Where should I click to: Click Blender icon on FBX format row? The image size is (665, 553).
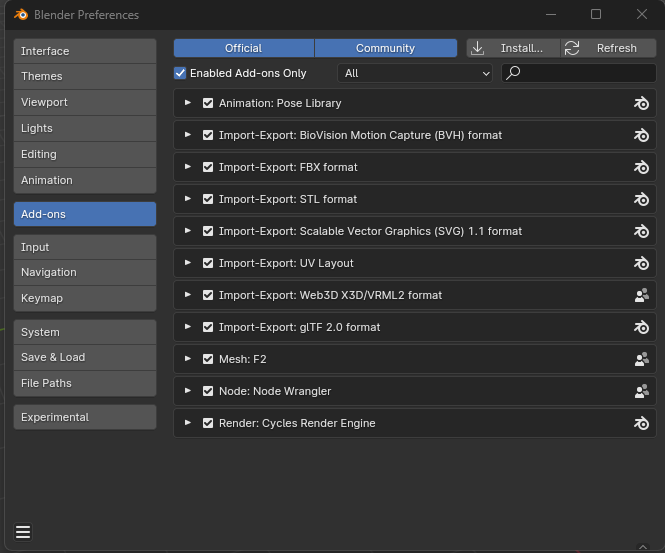[x=641, y=168]
